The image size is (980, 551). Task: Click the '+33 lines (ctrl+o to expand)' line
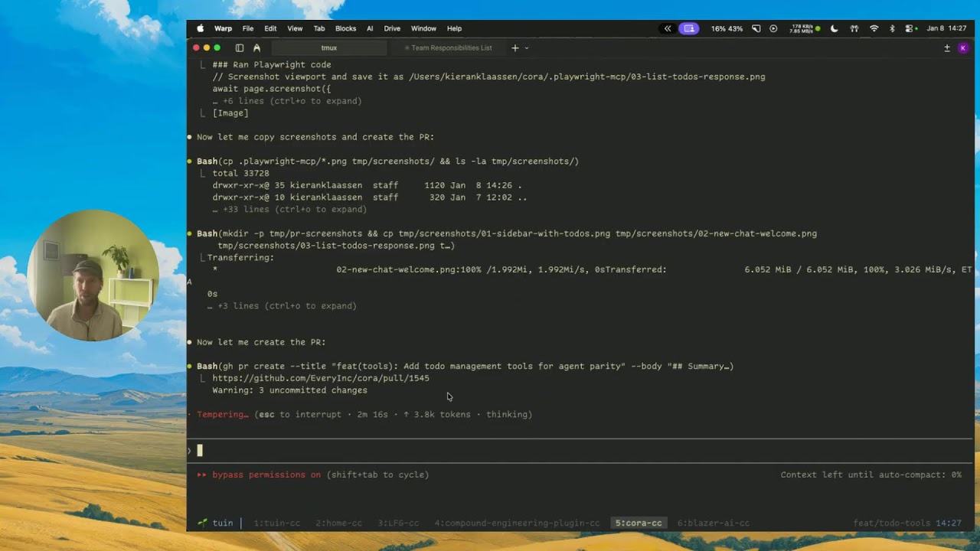289,209
